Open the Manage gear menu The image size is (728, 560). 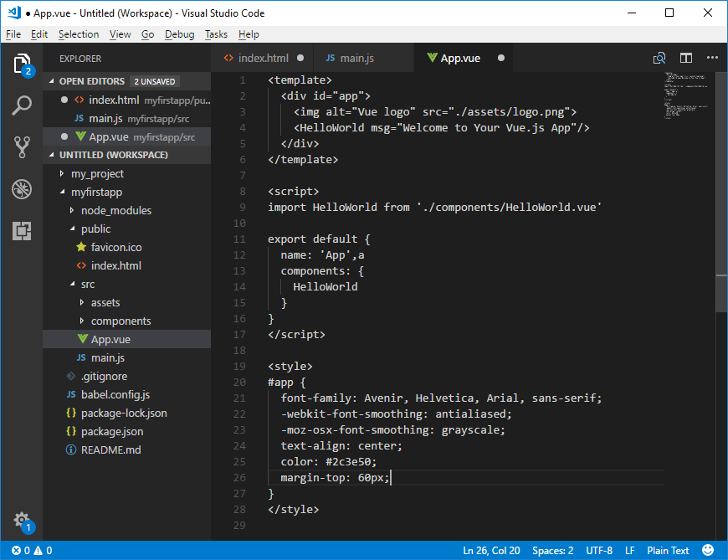[22, 520]
